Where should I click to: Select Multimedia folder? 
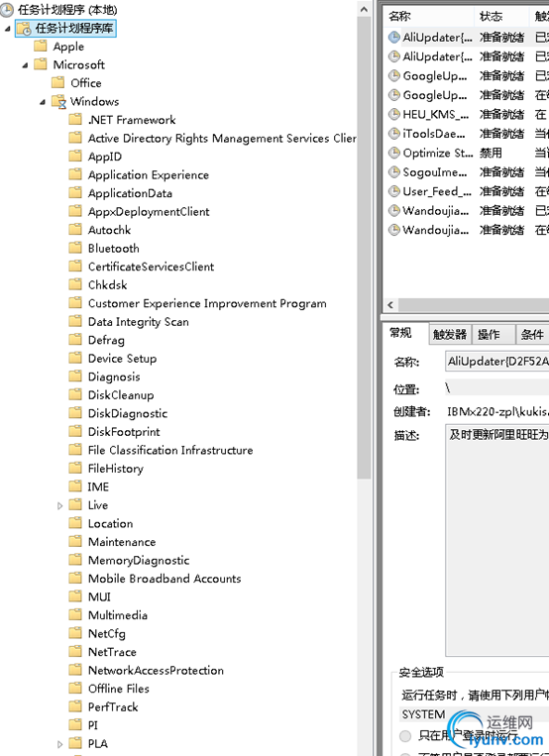(x=118, y=614)
